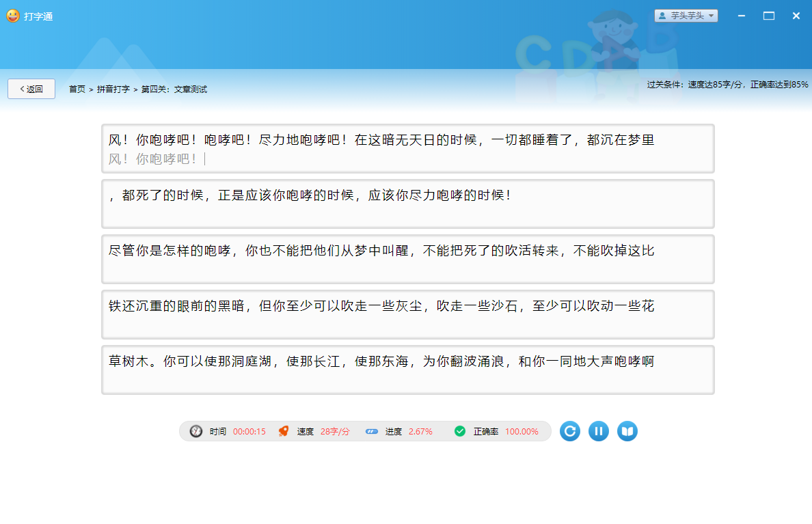Click the clock icon next to 时间

pyautogui.click(x=195, y=431)
